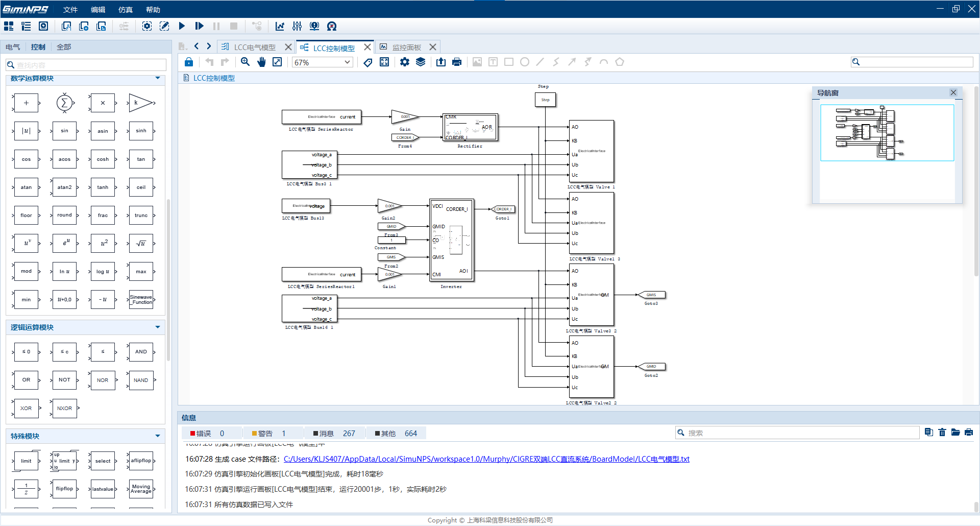Click the module library search field

pyautogui.click(x=86, y=65)
